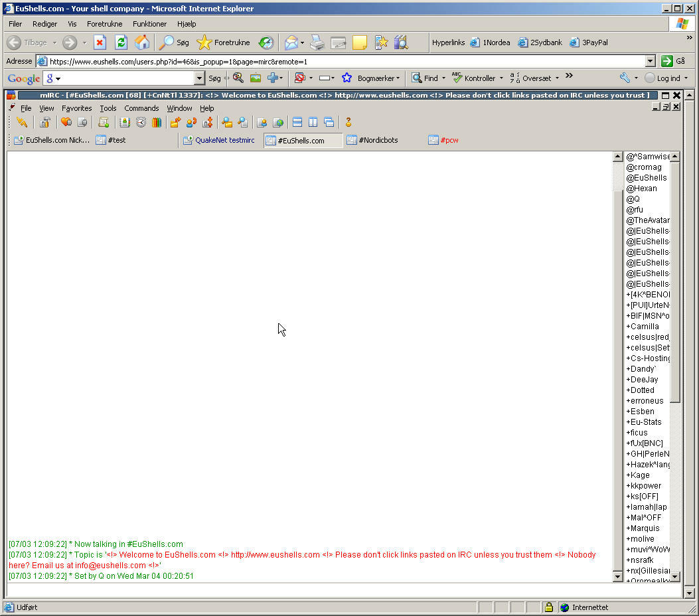
Task: Open the DCC options icon
Action: click(x=208, y=122)
